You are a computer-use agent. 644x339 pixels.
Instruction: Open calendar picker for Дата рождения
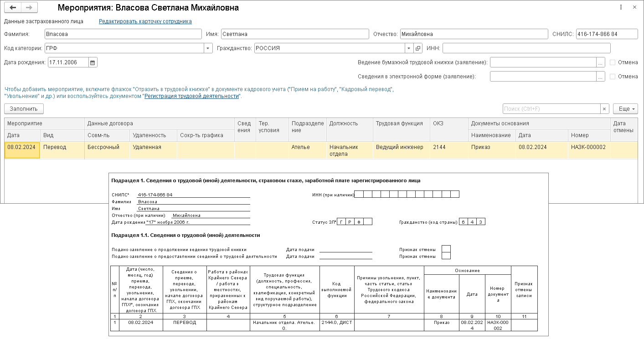[x=93, y=63]
